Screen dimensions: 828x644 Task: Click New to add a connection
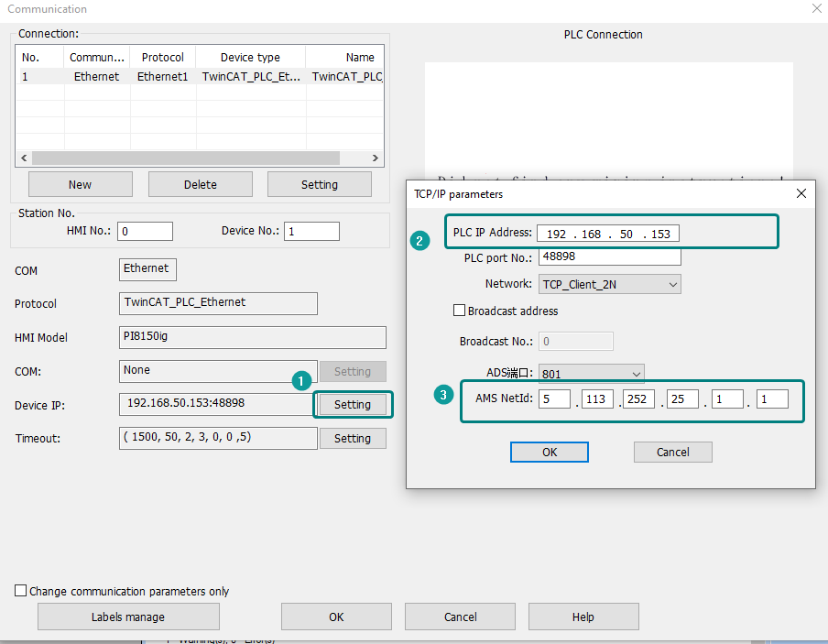click(80, 184)
